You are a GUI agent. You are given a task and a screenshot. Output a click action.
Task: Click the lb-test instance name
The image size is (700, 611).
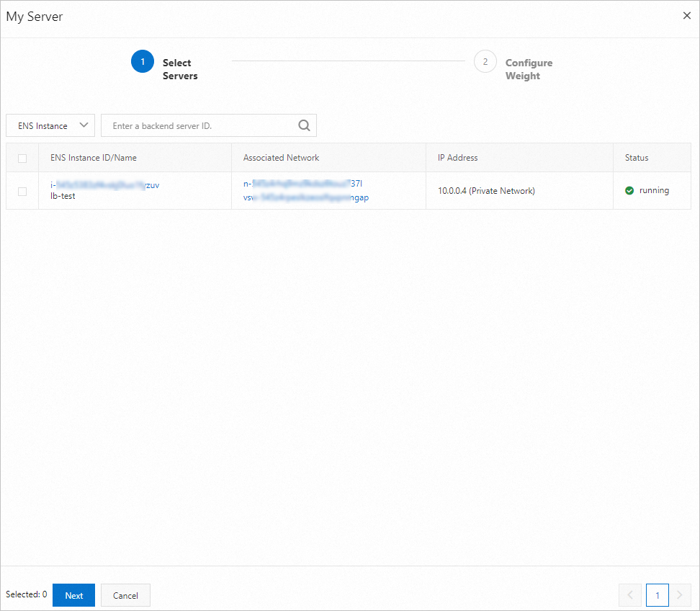click(63, 196)
